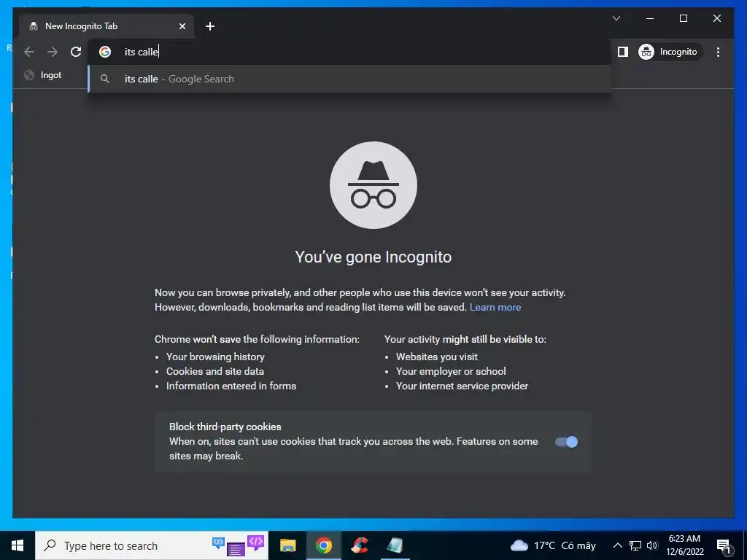Open the clock showing 6:23 AM

coord(684,545)
